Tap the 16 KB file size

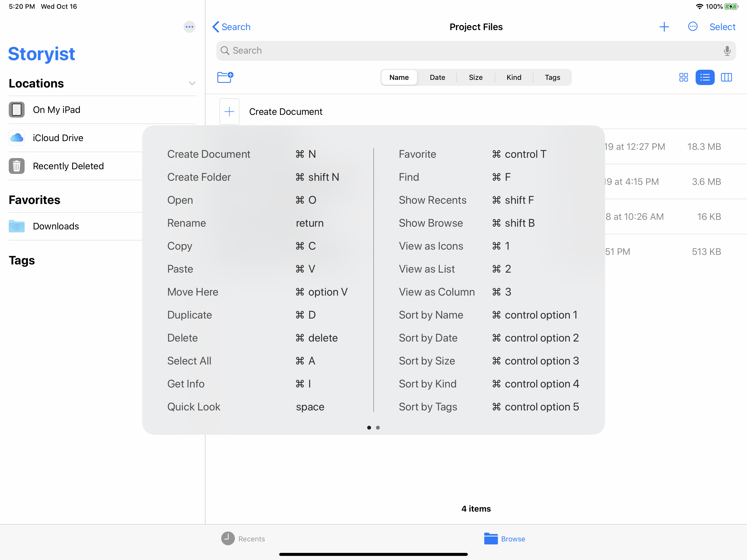[709, 217]
